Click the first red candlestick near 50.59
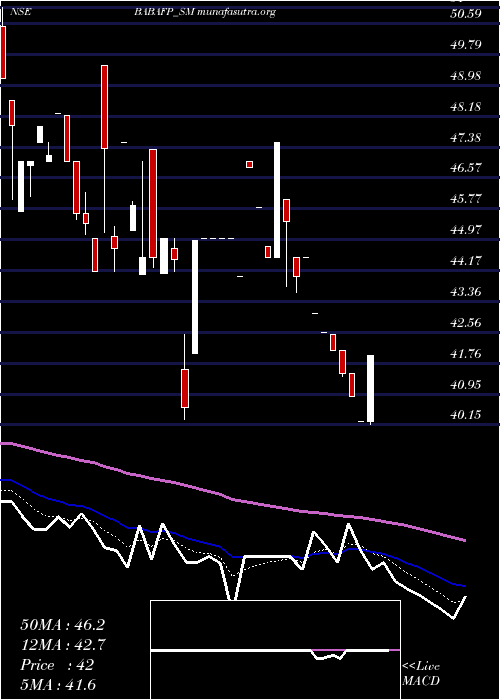This screenshot has height=700, width=500. 3,53
